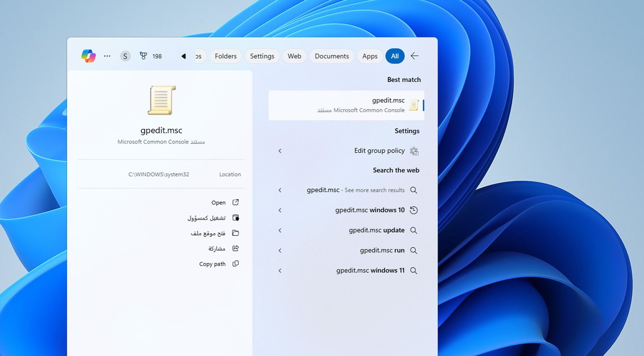
Task: Click the large gpedit.msc document preview icon
Action: coord(162,100)
